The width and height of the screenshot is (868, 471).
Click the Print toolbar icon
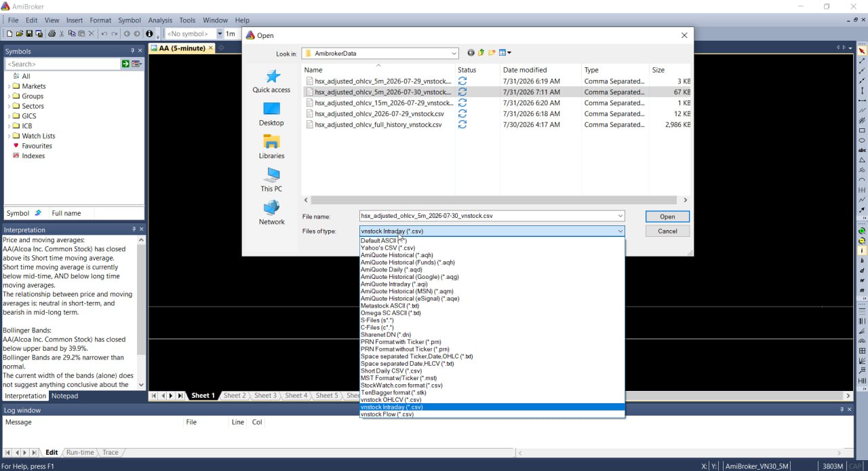(52, 33)
